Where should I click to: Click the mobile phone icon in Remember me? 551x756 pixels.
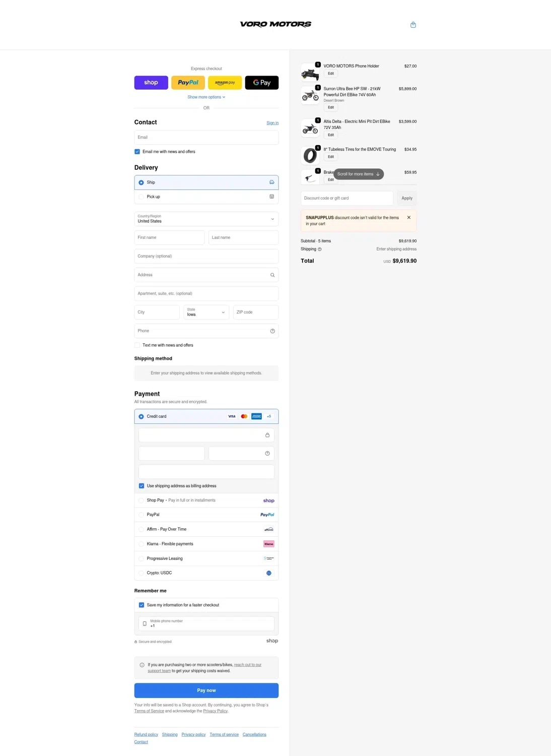pyautogui.click(x=145, y=624)
